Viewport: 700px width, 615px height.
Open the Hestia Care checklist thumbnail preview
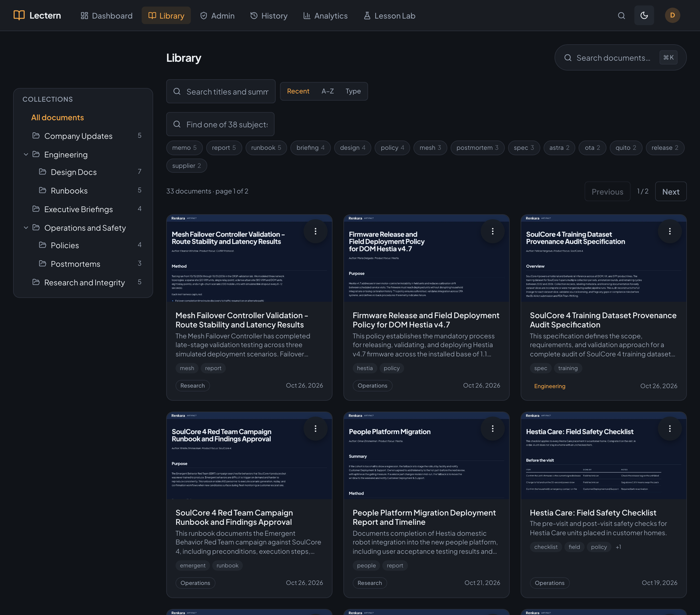pyautogui.click(x=604, y=456)
